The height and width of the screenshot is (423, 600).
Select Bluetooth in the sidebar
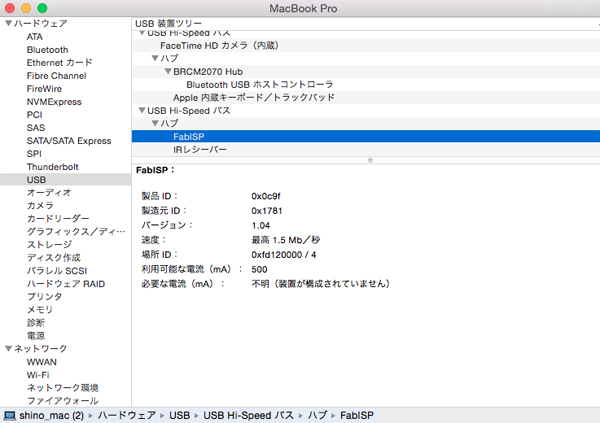47,50
